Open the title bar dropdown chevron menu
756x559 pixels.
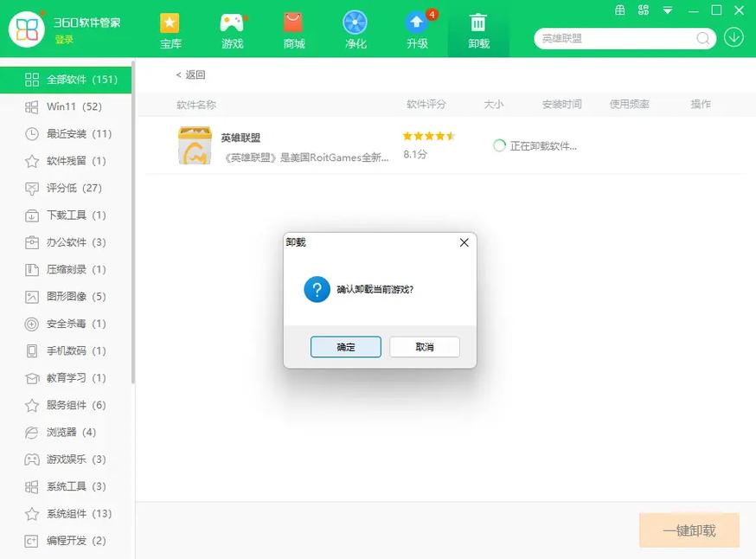coord(667,10)
